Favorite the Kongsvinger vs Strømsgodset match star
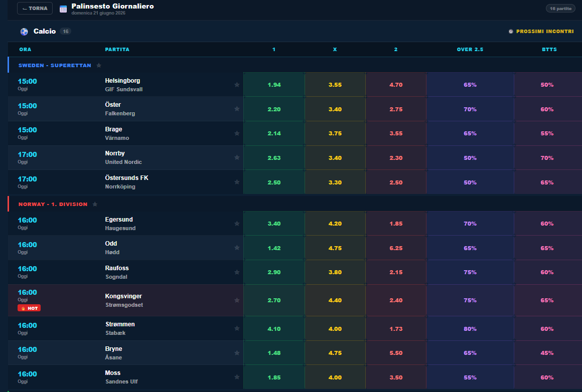This screenshot has width=582, height=392. pos(237,300)
